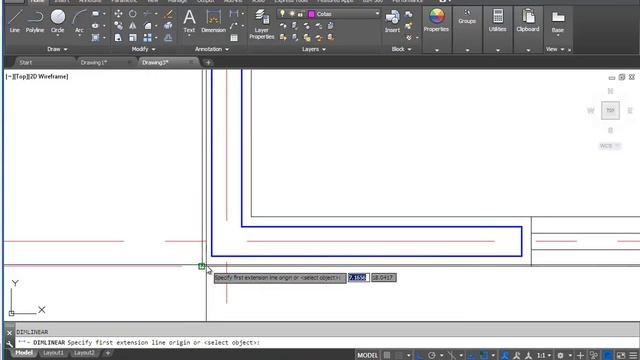
Task: Toggle polar tracking in status bar
Action: pyautogui.click(x=431, y=355)
